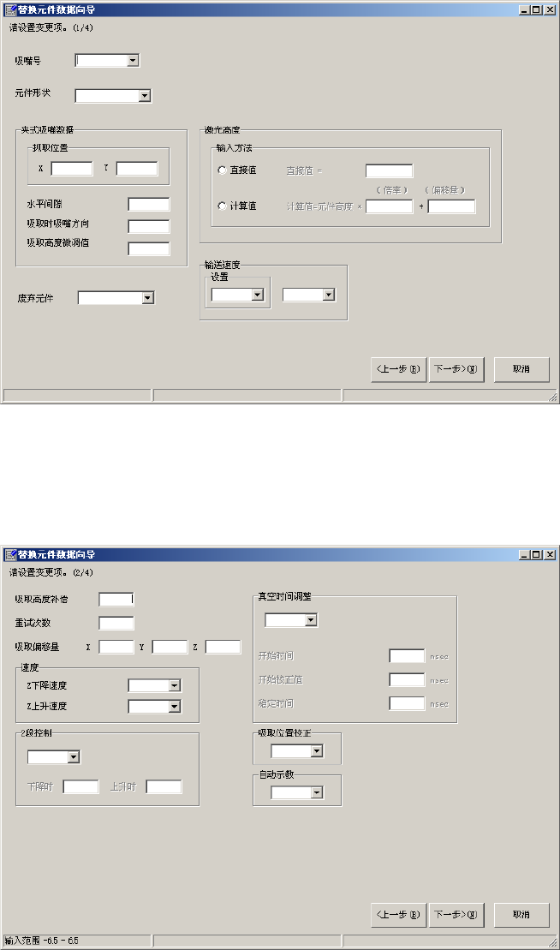Click the 抓取位置 Y input field
Screen dimensions: 560x950
pos(137,169)
